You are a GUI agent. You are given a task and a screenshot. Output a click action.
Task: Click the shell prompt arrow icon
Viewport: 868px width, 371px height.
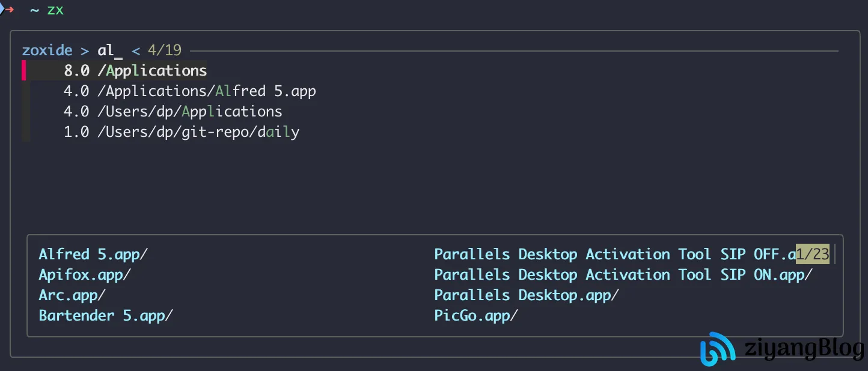tap(7, 10)
